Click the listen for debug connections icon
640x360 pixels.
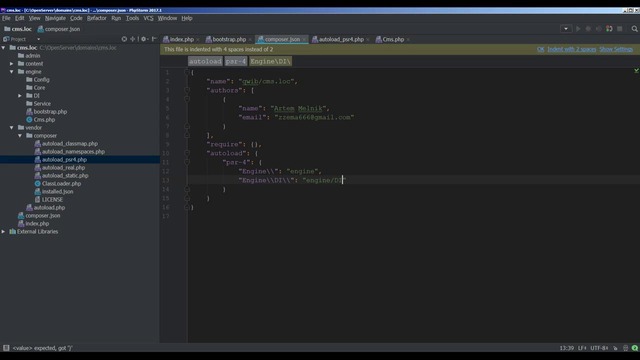(609, 29)
